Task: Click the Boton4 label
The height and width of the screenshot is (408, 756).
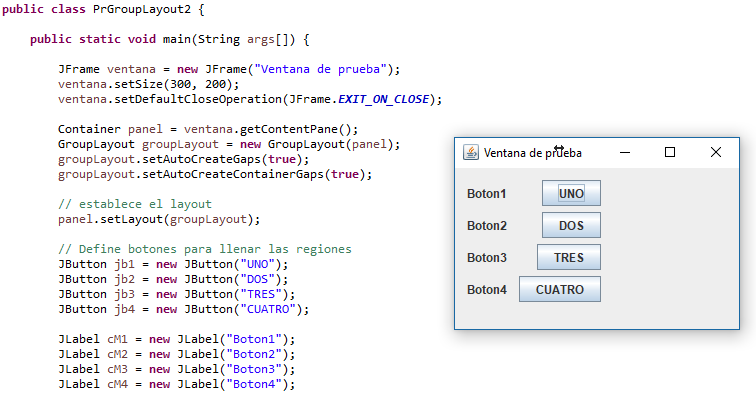Action: click(487, 290)
